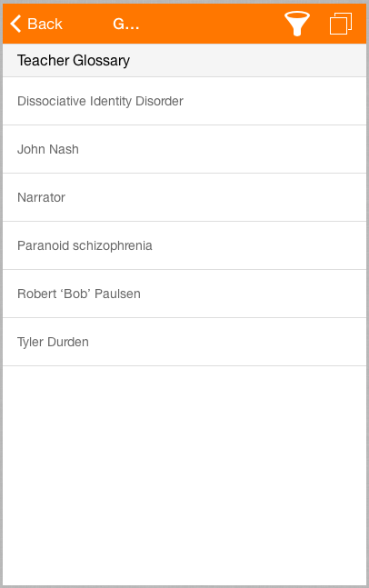
Task: Go back using the Back label
Action: 45,24
